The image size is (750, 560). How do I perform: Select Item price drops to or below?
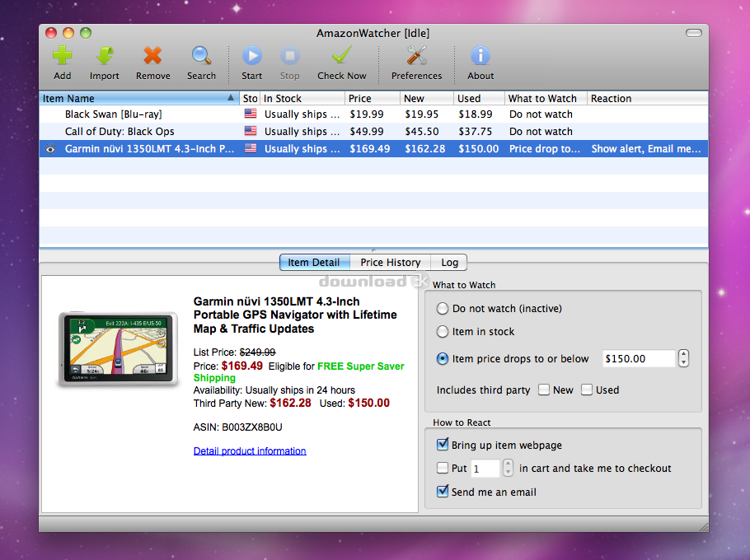coord(443,359)
